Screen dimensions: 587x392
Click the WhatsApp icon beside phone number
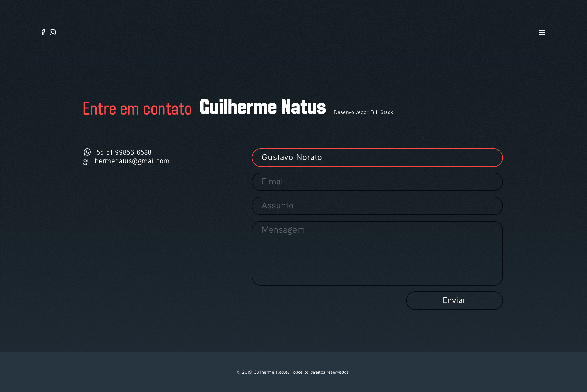coord(87,152)
